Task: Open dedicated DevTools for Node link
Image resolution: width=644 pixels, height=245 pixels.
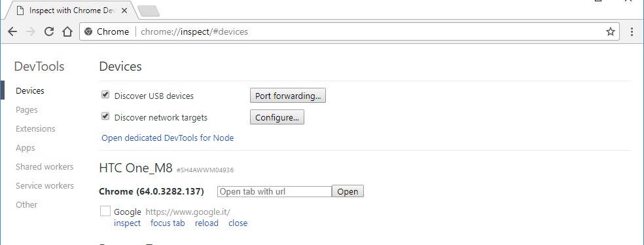Action: tap(168, 138)
